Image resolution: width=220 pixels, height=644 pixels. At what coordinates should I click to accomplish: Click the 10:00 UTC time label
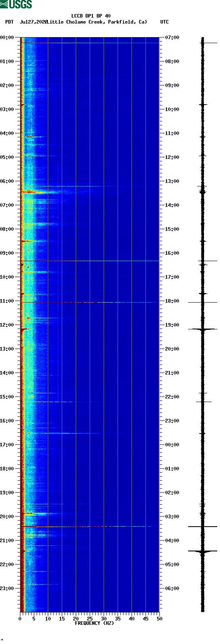(x=172, y=109)
